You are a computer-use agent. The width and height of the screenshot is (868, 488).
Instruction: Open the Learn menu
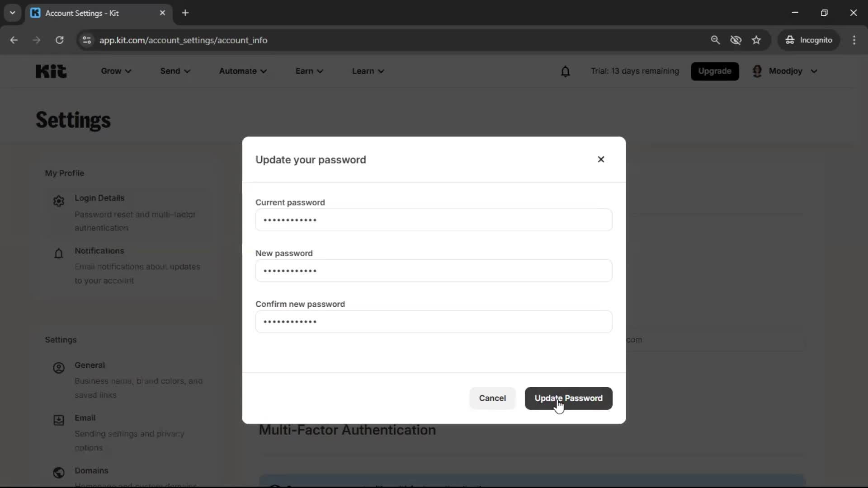[368, 71]
